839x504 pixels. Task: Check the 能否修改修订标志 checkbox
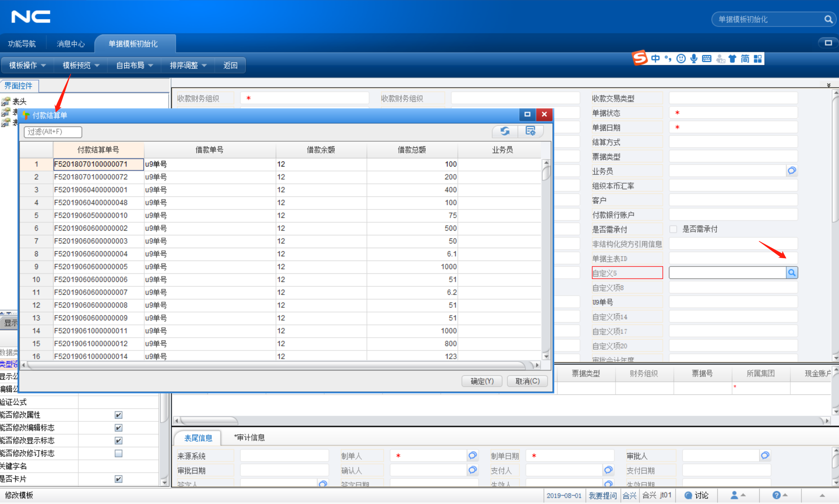(118, 453)
